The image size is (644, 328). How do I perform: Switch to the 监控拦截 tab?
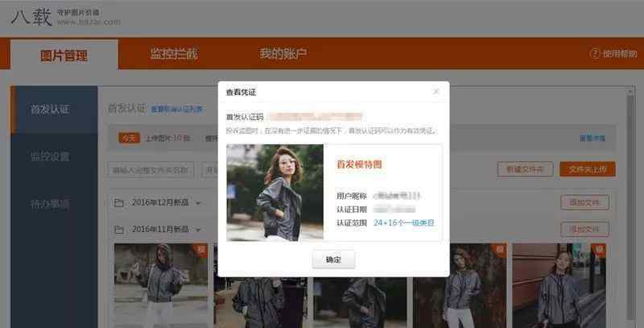(174, 53)
